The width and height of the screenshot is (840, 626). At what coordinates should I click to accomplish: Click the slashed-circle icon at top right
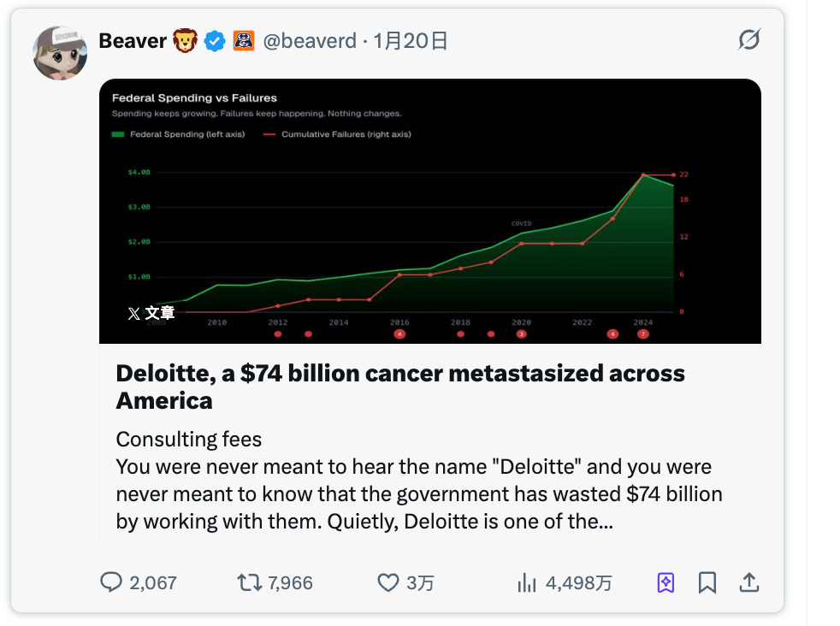[748, 40]
